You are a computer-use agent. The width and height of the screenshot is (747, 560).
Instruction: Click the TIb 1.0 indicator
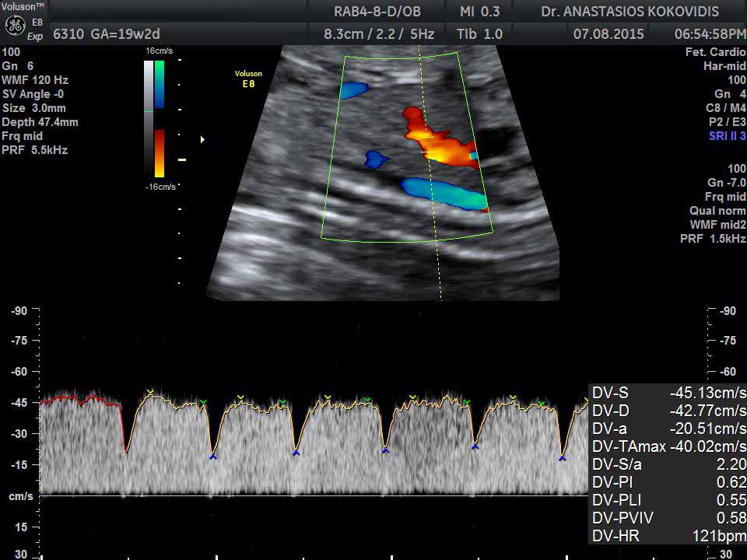(x=480, y=34)
